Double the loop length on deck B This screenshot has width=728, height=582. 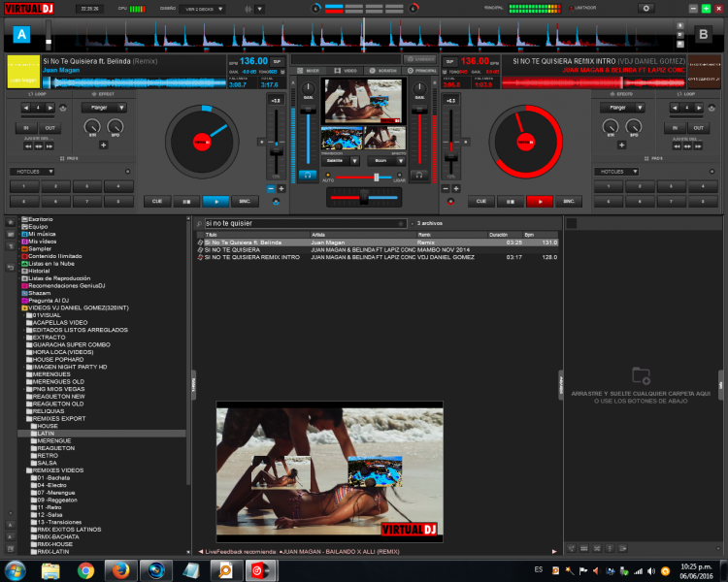pyautogui.click(x=699, y=108)
